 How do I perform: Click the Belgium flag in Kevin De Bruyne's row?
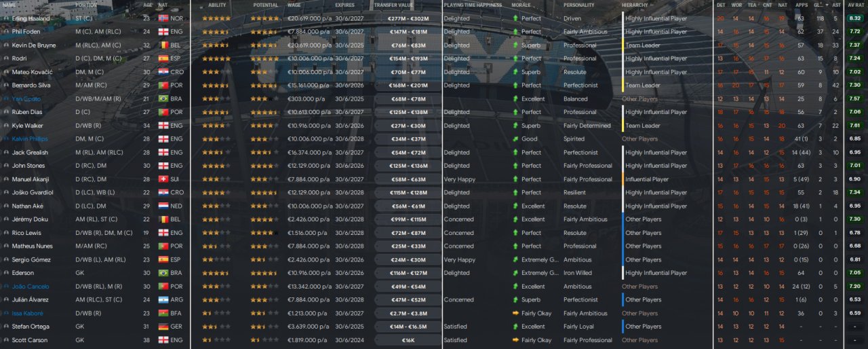click(x=163, y=45)
